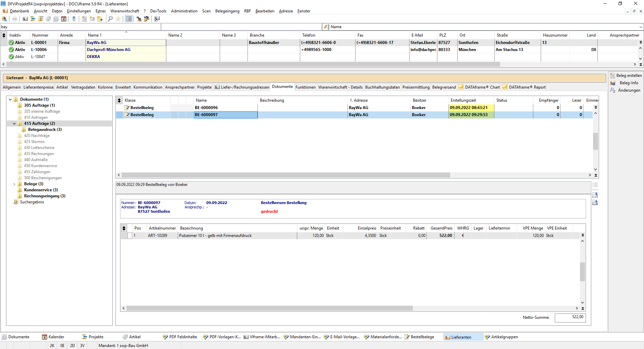Click the new document toolbar icon
This screenshot has height=349, width=644.
tap(85, 19)
